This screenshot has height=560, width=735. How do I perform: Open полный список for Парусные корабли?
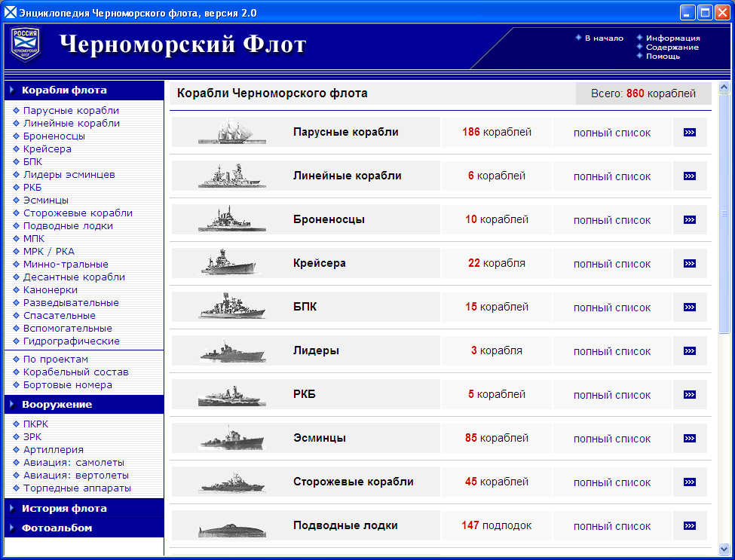click(611, 133)
